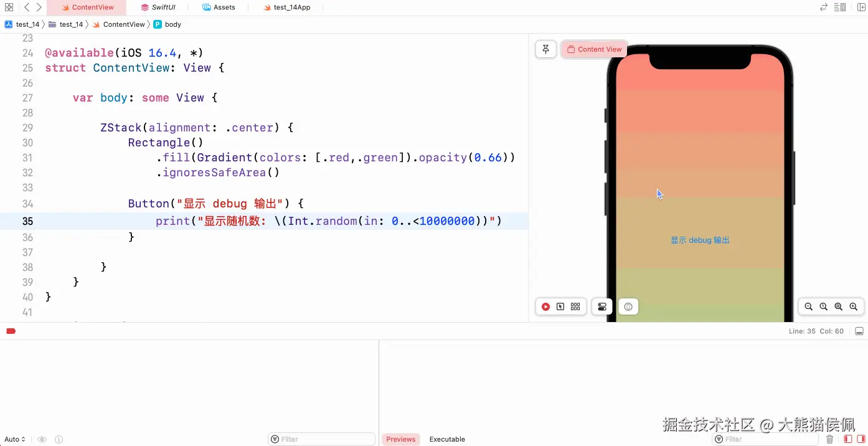Image resolution: width=868 pixels, height=446 pixels.
Task: Pin the preview canvas
Action: [546, 49]
